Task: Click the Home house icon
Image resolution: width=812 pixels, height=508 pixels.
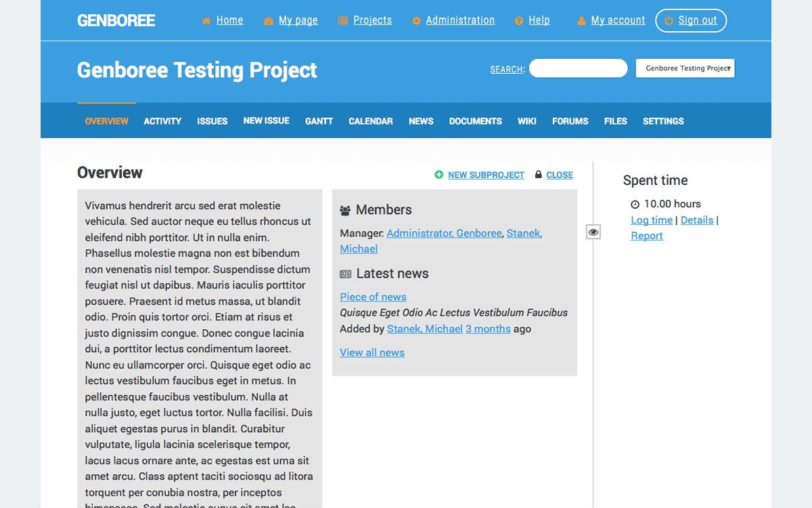Action: (x=206, y=21)
